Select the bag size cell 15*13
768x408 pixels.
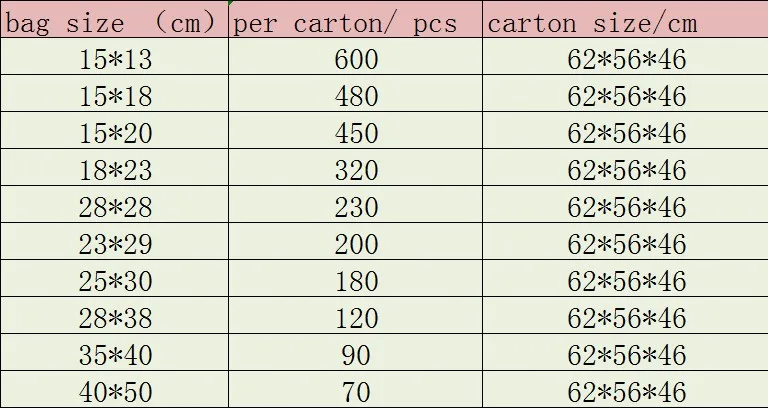point(115,60)
